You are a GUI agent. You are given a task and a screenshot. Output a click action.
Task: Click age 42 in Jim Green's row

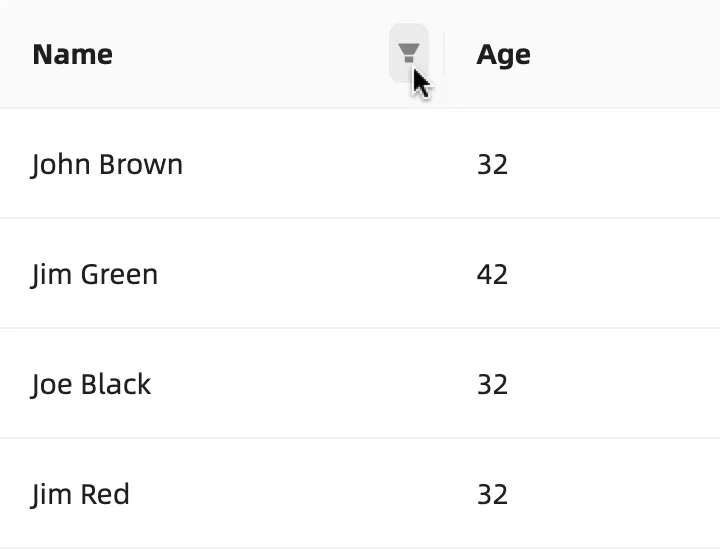pyautogui.click(x=492, y=274)
